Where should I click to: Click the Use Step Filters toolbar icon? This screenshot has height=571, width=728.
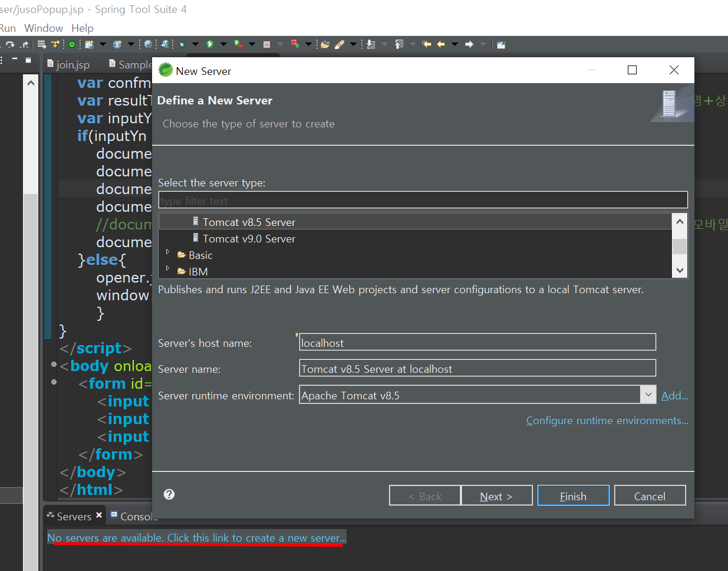55,44
